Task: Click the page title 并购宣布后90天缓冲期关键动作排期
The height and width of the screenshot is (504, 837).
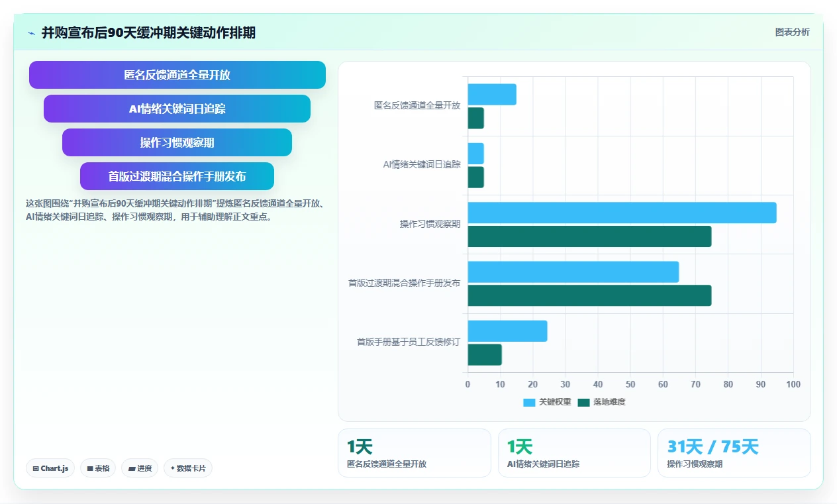Action: tap(148, 33)
